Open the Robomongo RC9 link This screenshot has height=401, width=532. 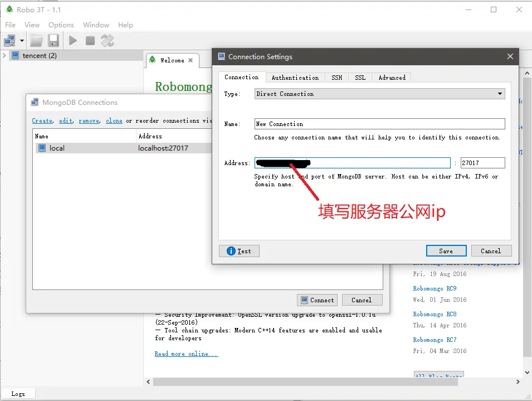(x=435, y=288)
